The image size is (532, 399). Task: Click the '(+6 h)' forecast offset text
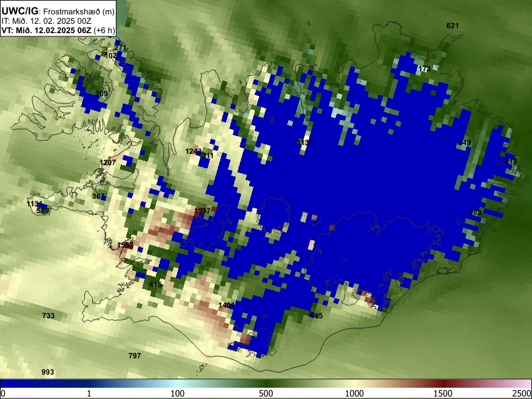[104, 30]
